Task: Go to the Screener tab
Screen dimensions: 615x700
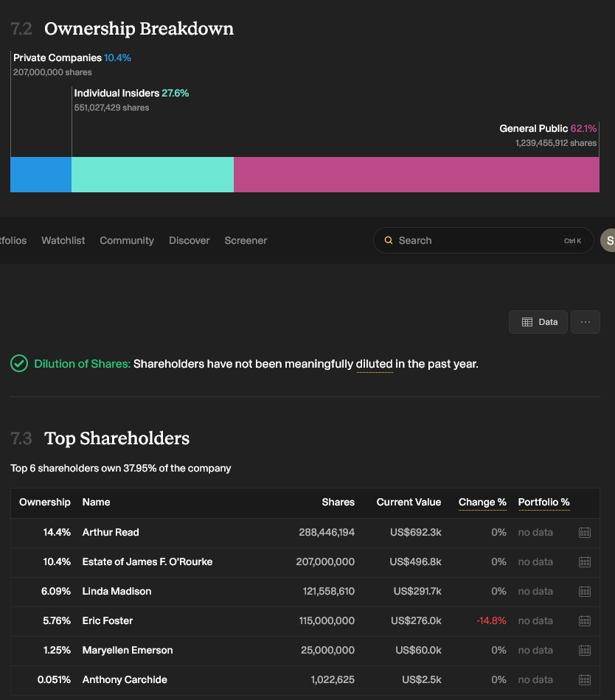Action: coord(246,240)
